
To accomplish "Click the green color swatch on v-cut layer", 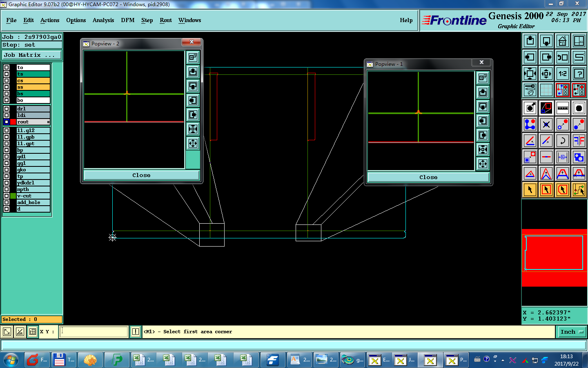I will point(13,196).
